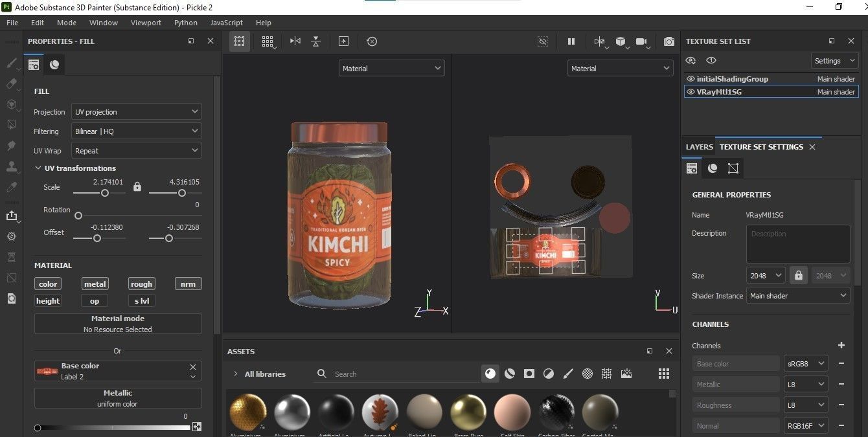
Task: Select the Polygon fill tool in left toolbar
Action: [x=11, y=124]
